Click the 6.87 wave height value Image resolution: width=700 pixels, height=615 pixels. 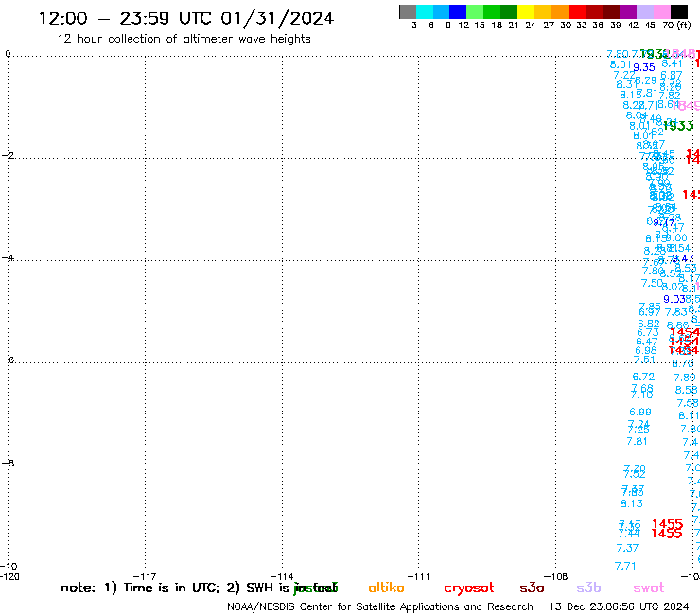pyautogui.click(x=672, y=75)
